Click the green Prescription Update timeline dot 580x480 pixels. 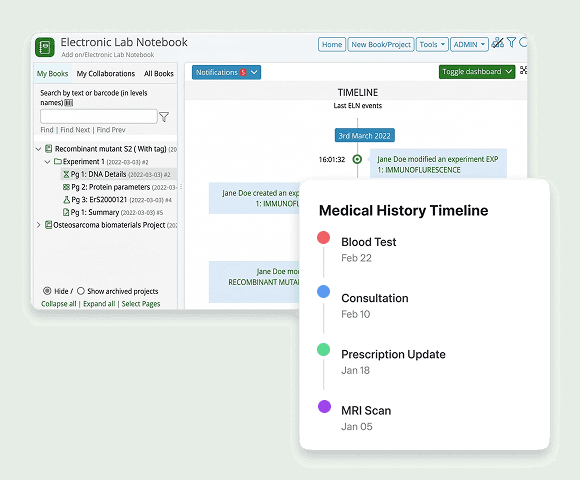[323, 349]
